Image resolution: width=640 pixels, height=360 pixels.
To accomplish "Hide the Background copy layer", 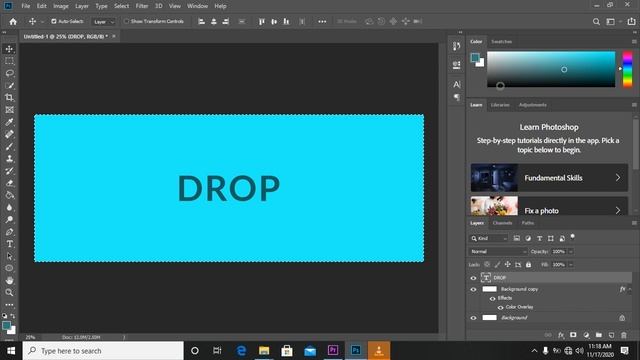I will 473,289.
